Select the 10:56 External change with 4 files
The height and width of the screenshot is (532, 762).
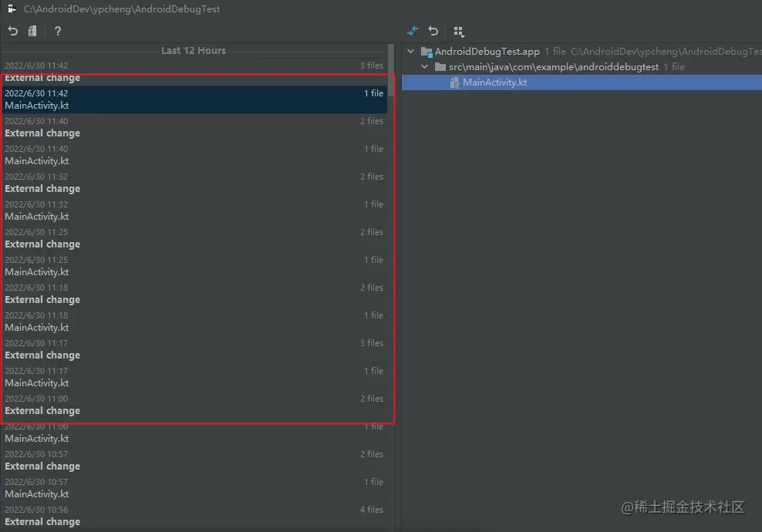click(x=194, y=516)
